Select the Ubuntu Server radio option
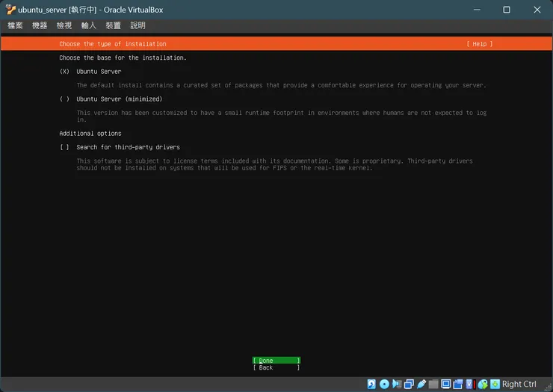This screenshot has height=392, width=553. tap(64, 72)
